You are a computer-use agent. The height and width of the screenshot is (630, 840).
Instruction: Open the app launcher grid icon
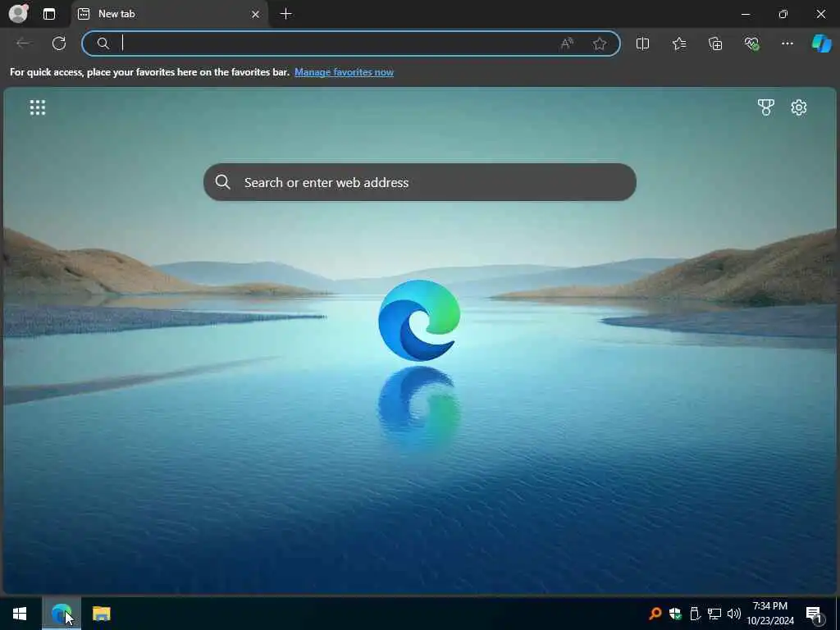coord(38,107)
